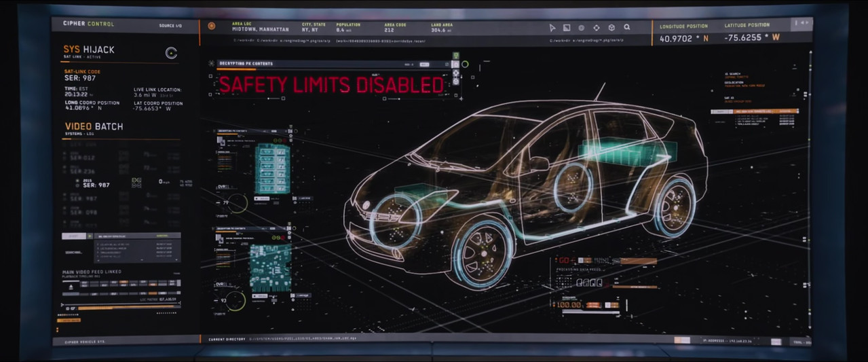Click area code value 212
868x362 pixels.
coord(389,30)
